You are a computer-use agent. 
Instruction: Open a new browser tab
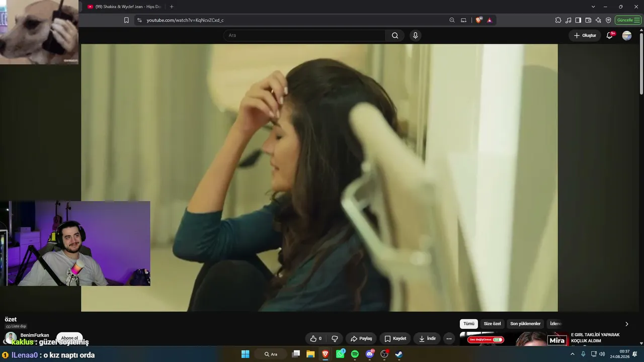click(172, 7)
